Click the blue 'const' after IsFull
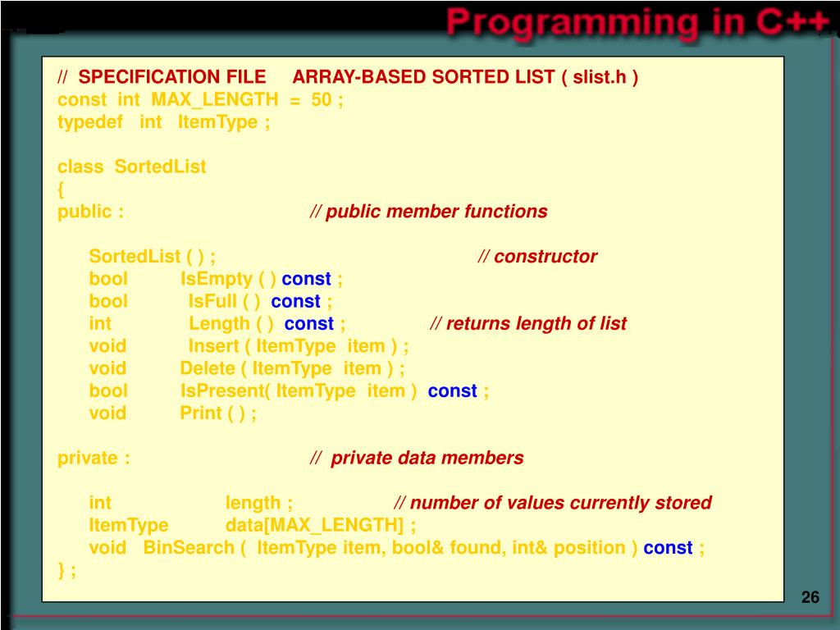840x630 pixels. (295, 301)
